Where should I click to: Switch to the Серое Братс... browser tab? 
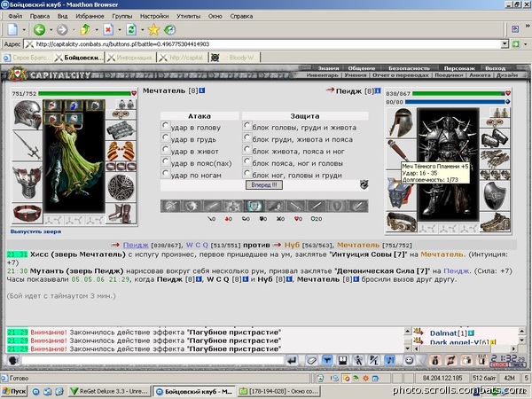[27, 58]
